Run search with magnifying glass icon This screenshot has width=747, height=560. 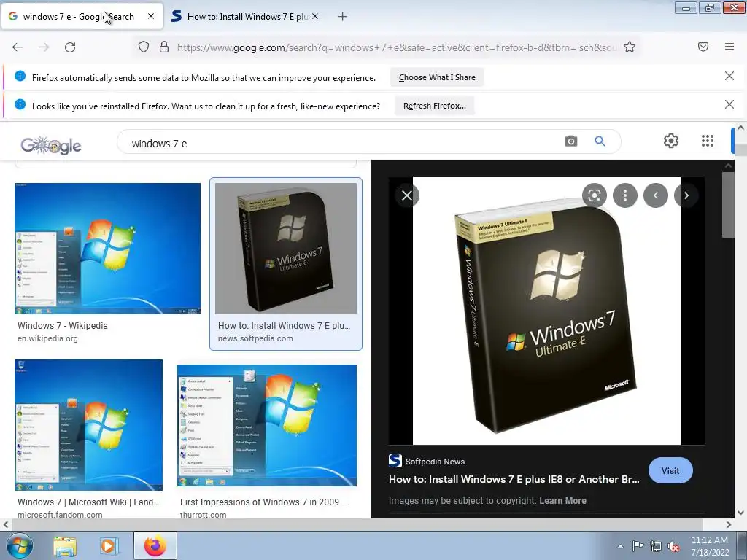(600, 141)
